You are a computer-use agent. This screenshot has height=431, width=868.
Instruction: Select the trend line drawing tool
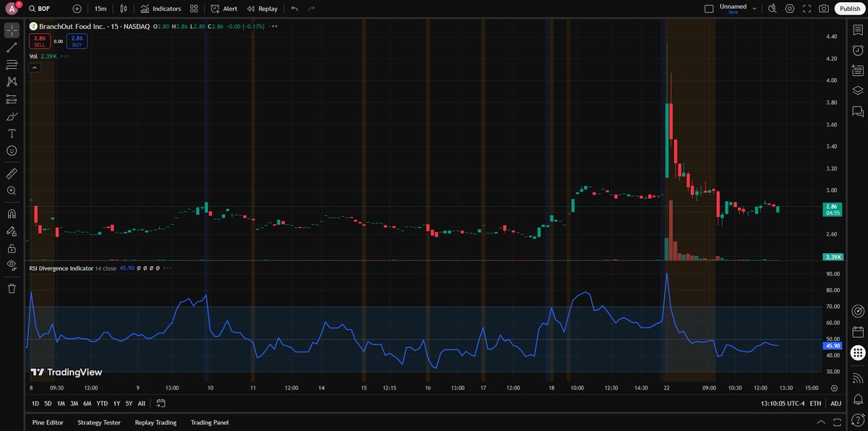point(12,48)
